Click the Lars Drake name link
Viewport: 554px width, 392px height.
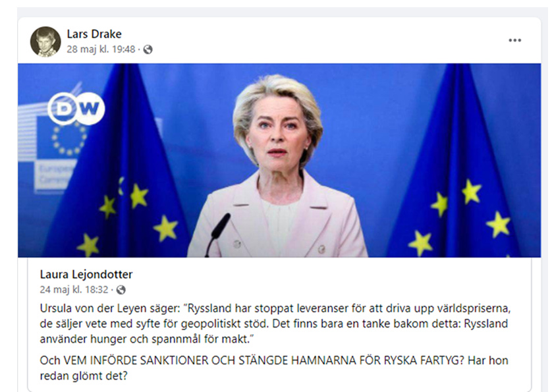(94, 34)
